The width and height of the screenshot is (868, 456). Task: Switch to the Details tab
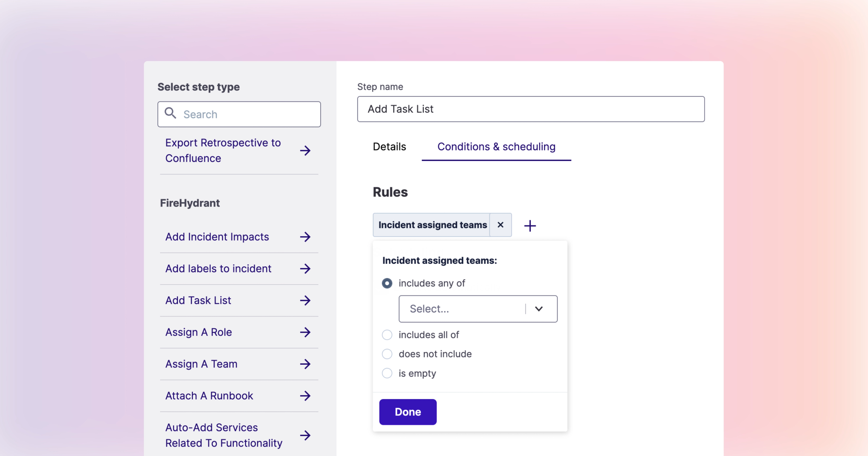389,147
